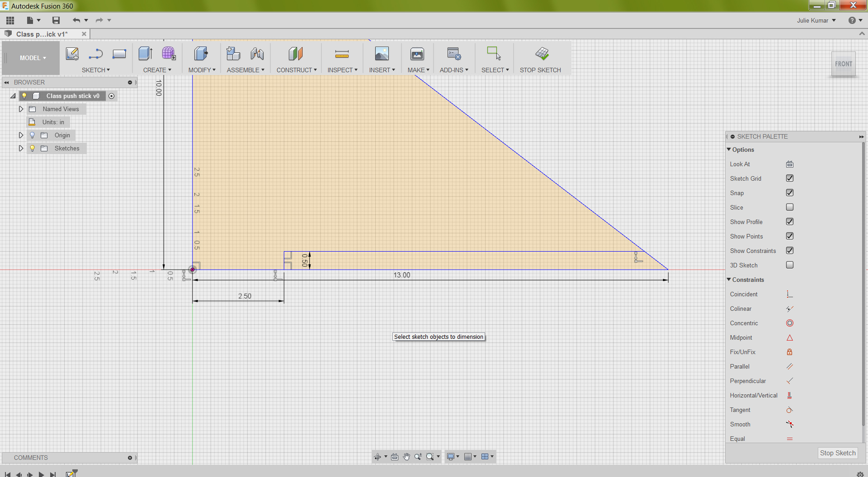Click the timeline Play button
Screen dimensions: 868x477
point(41,474)
